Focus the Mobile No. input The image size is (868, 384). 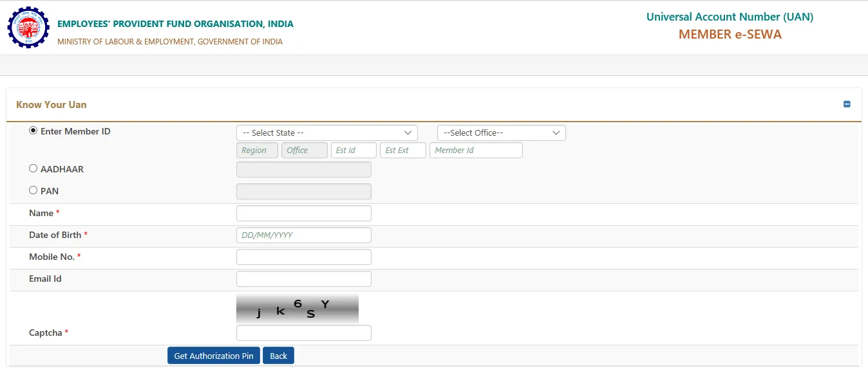click(304, 257)
